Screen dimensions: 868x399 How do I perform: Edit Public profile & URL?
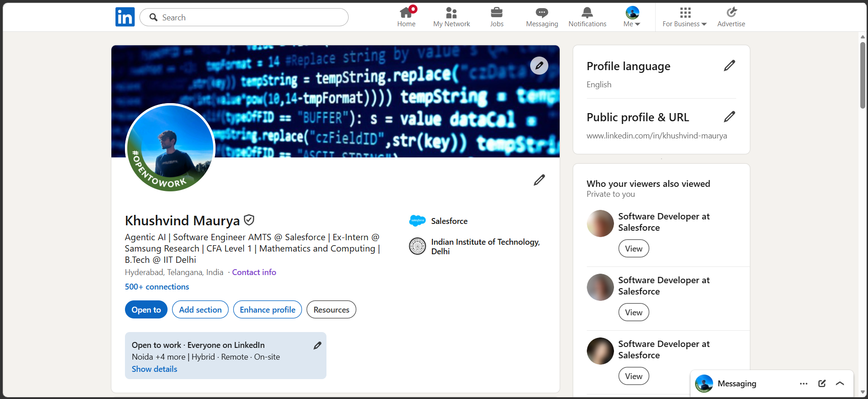(x=729, y=117)
